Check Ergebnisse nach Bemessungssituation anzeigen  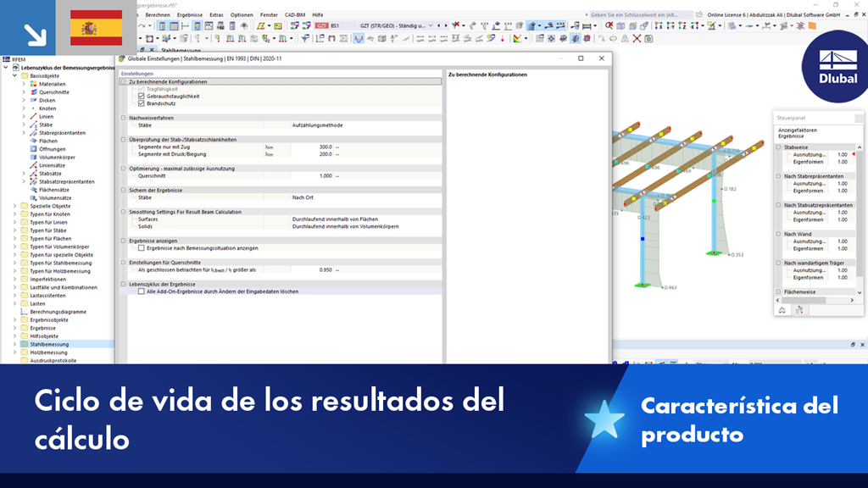[x=141, y=247]
